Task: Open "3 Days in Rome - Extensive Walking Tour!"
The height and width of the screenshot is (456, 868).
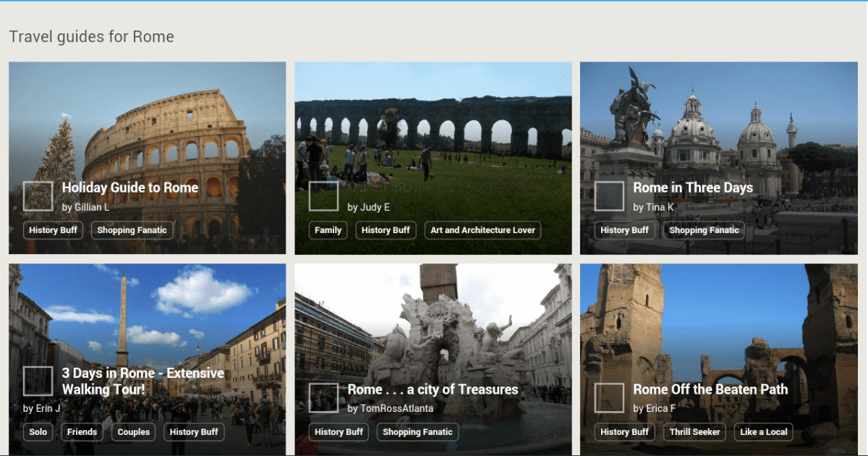Action: pyautogui.click(x=143, y=381)
